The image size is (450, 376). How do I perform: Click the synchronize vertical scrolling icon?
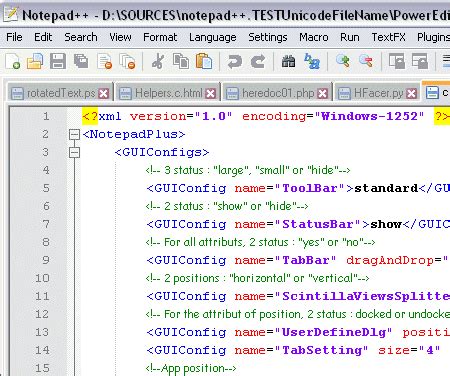(397, 62)
